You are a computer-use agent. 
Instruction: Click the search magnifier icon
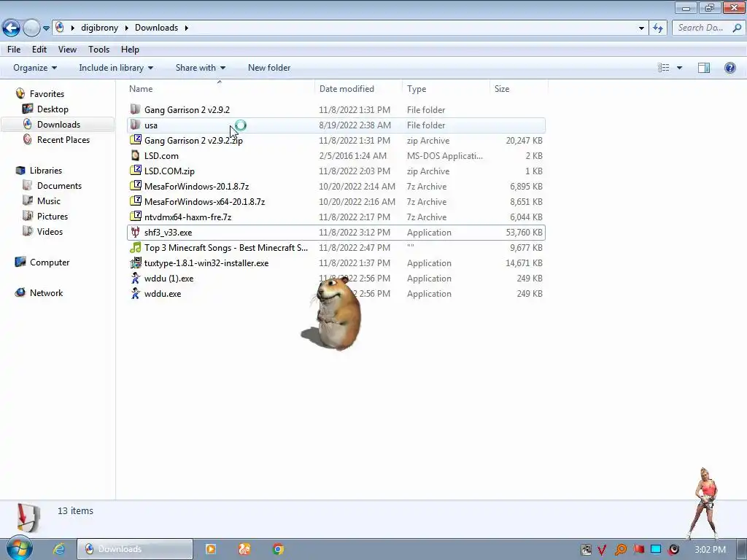(737, 28)
